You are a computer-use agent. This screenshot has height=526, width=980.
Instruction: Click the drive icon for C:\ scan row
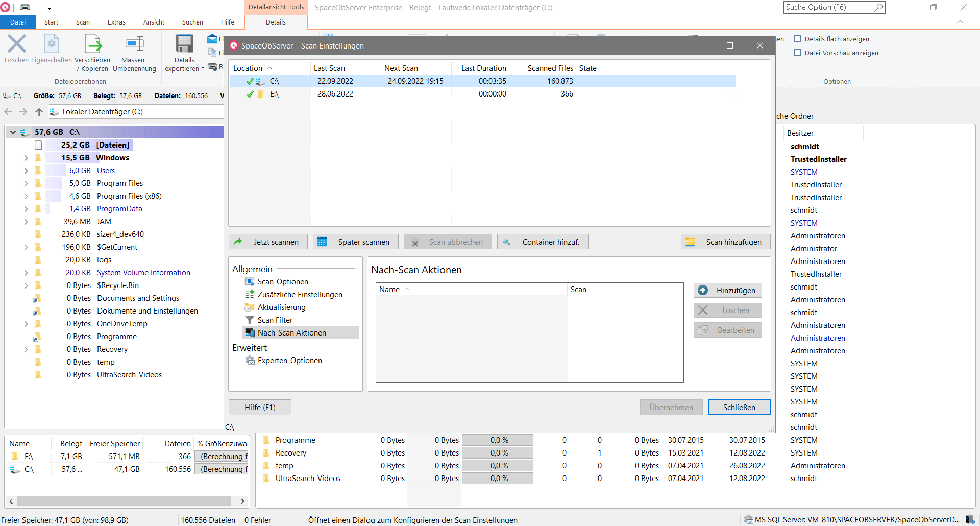[261, 81]
